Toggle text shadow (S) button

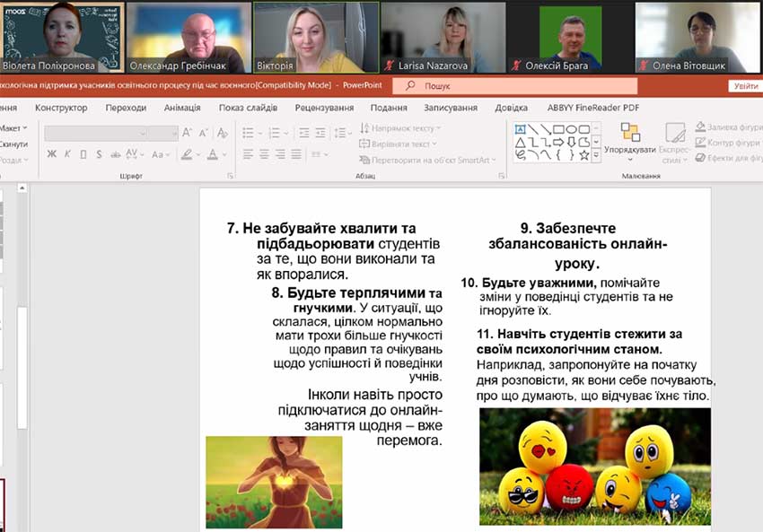[x=97, y=154]
